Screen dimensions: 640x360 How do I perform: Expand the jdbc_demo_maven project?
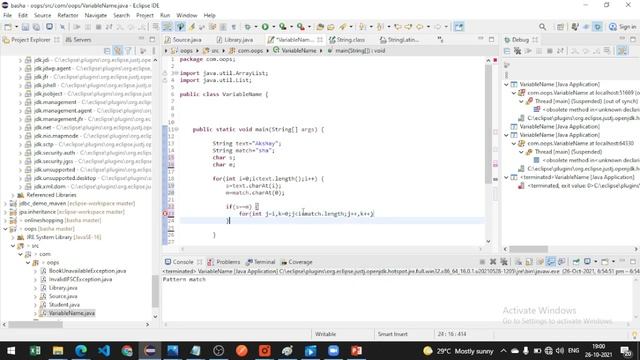5,203
